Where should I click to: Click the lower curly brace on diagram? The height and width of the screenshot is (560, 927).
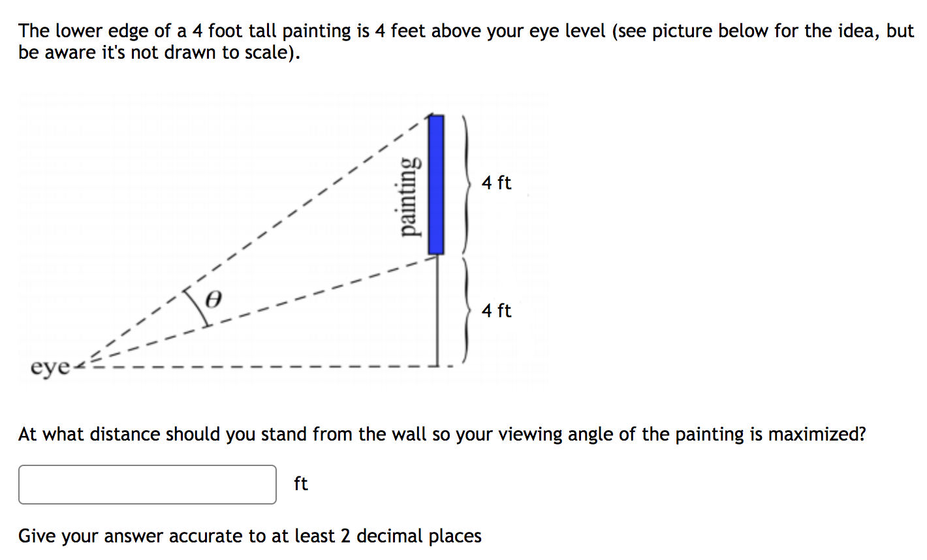pyautogui.click(x=466, y=311)
